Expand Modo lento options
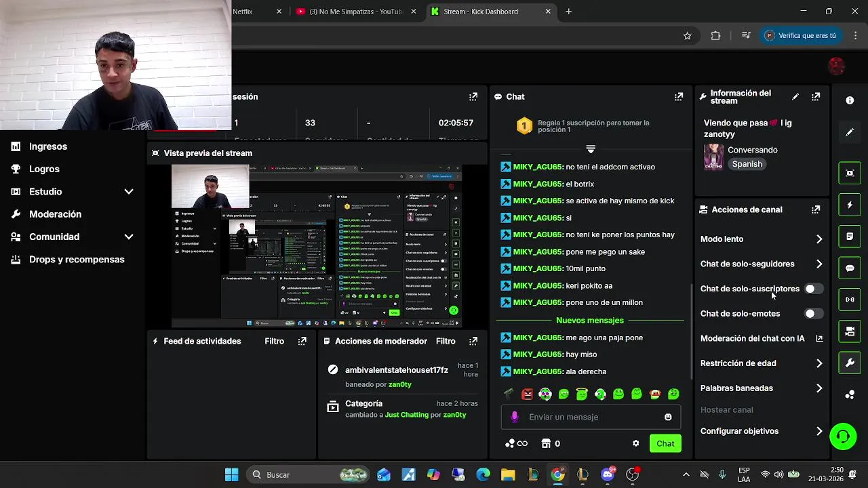 click(x=819, y=239)
